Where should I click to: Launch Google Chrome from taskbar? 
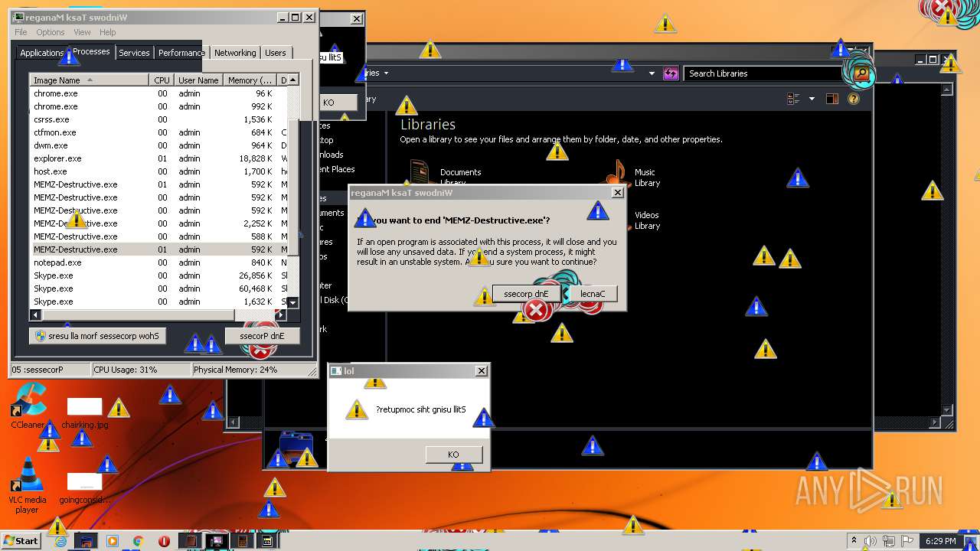pos(139,541)
